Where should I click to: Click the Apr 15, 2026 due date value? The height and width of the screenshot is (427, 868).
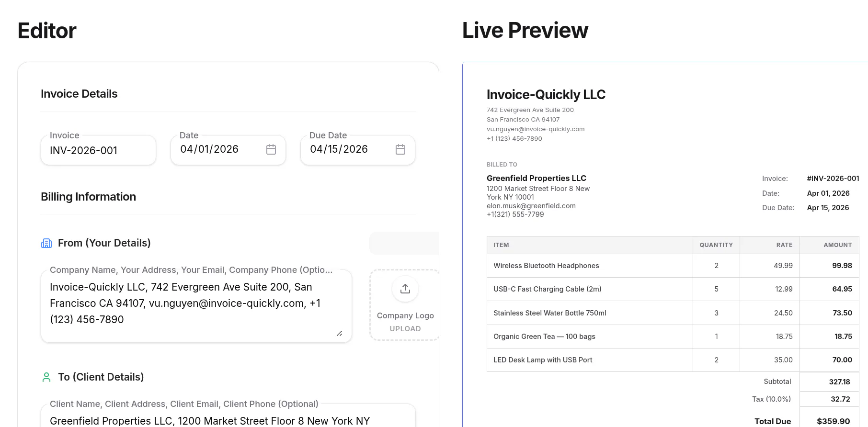point(828,208)
